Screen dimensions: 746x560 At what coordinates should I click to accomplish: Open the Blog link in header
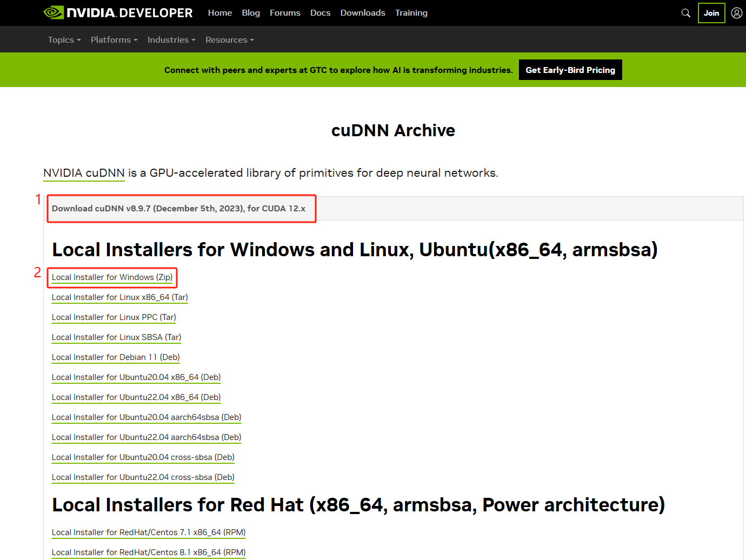251,13
